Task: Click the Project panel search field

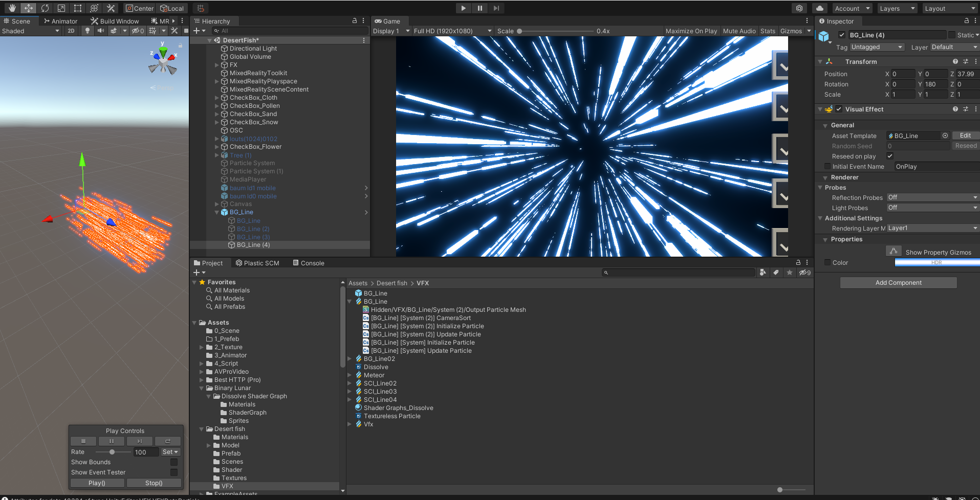Action: (679, 272)
